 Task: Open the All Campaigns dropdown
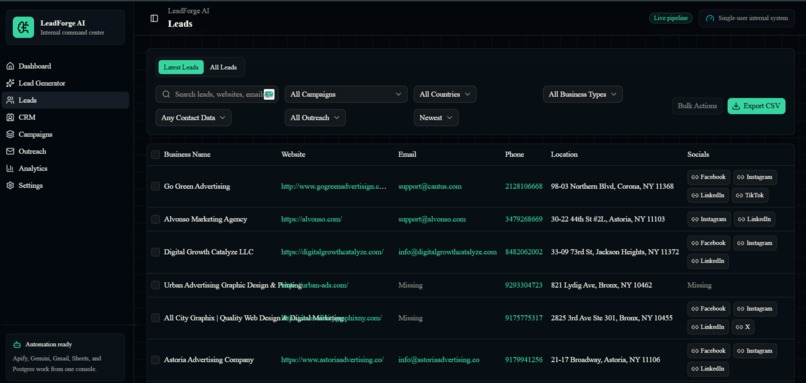pos(346,95)
